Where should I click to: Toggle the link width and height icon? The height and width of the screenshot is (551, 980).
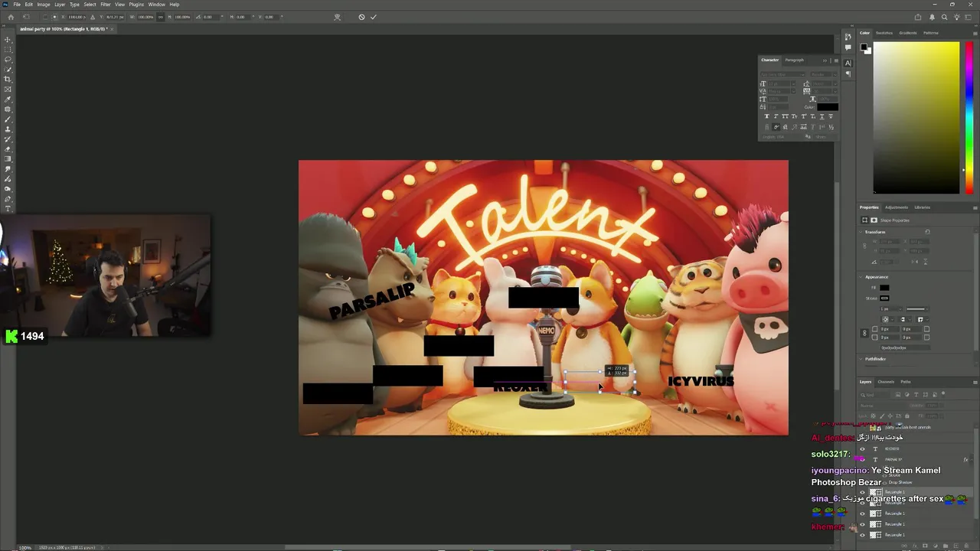161,17
